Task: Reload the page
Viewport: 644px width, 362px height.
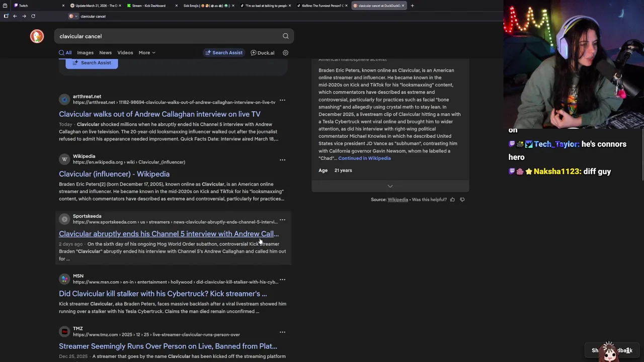Action: click(33, 16)
